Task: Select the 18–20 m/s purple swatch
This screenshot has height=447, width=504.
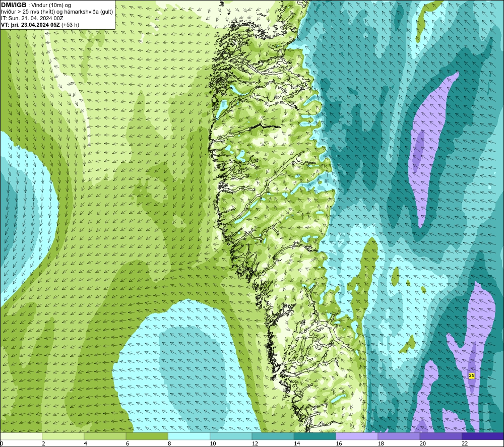Action: pyautogui.click(x=399, y=436)
